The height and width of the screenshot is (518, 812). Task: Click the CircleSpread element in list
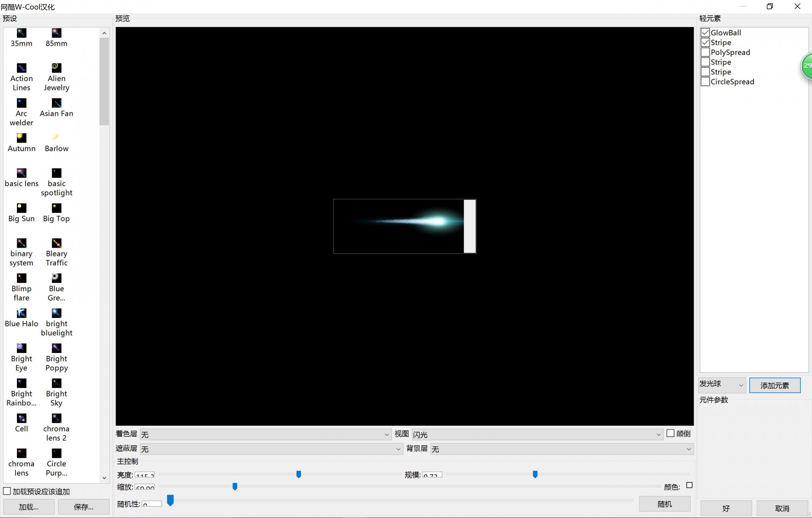pos(732,82)
